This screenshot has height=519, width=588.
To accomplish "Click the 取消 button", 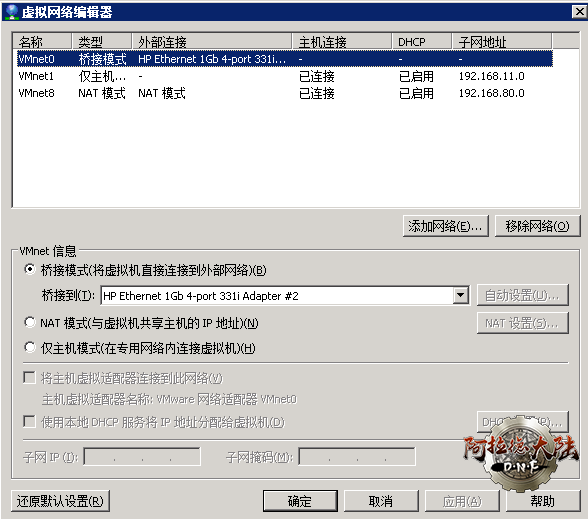I will pyautogui.click(x=381, y=501).
